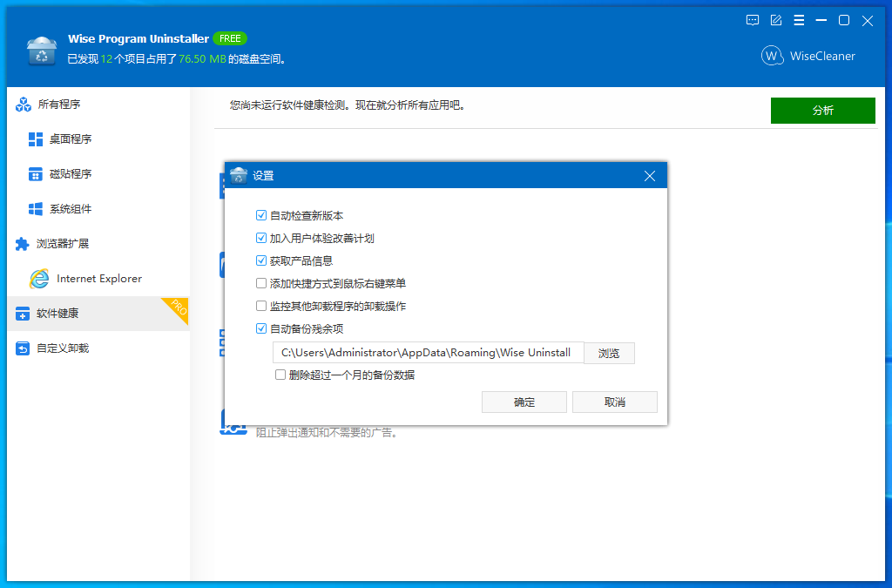Click the Wise Program Uninstaller trash-bin logo

click(41, 51)
